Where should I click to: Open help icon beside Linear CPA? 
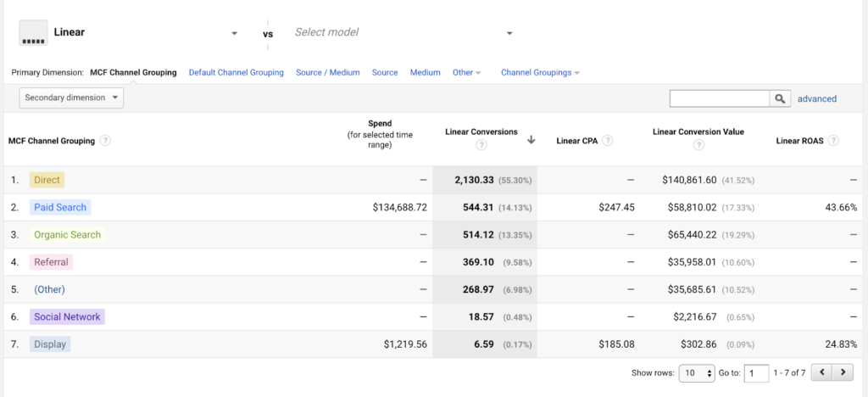pos(608,141)
